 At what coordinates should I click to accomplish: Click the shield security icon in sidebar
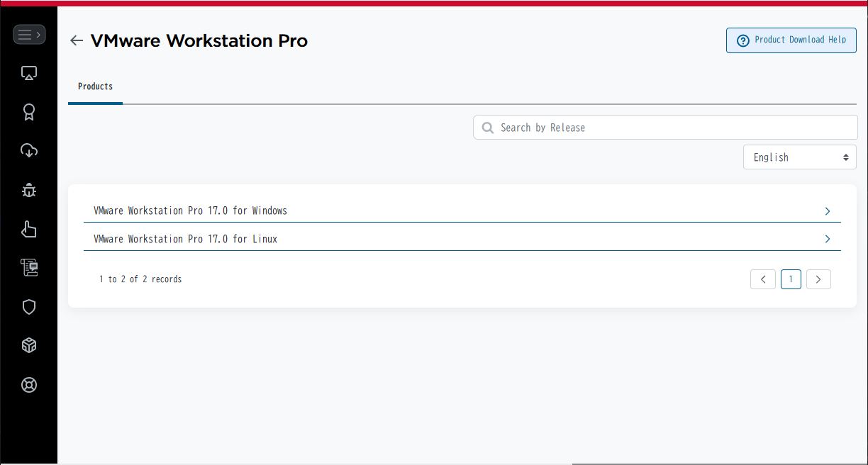(x=29, y=307)
